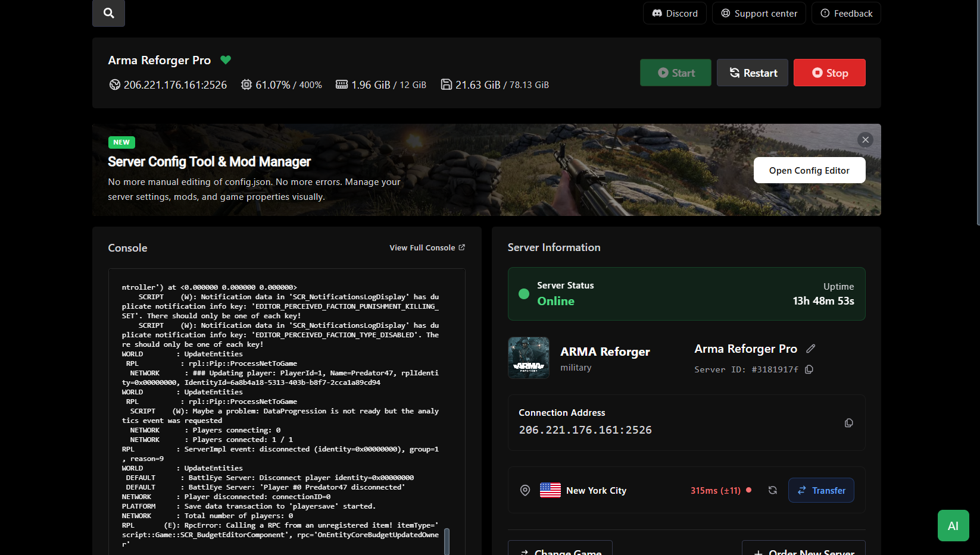Restart the Arma Reforger server
Image resolution: width=980 pixels, height=555 pixels.
(752, 73)
